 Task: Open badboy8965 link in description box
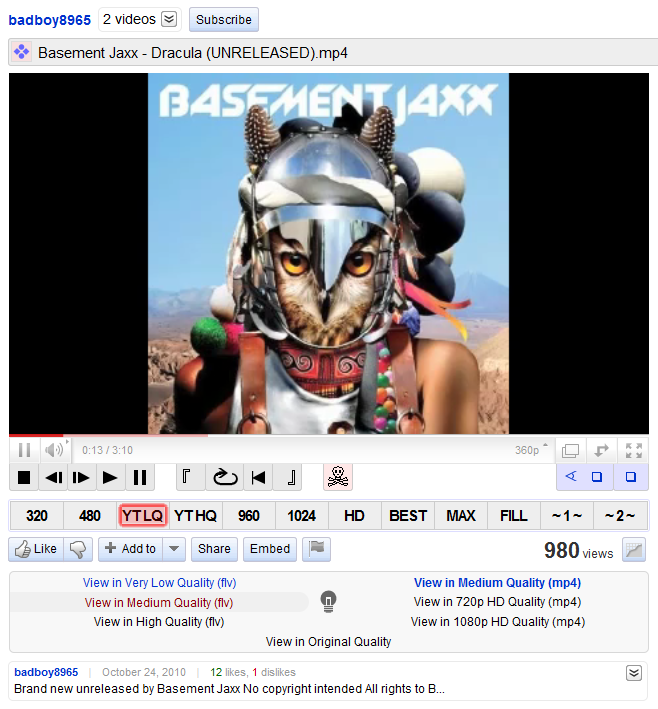46,672
